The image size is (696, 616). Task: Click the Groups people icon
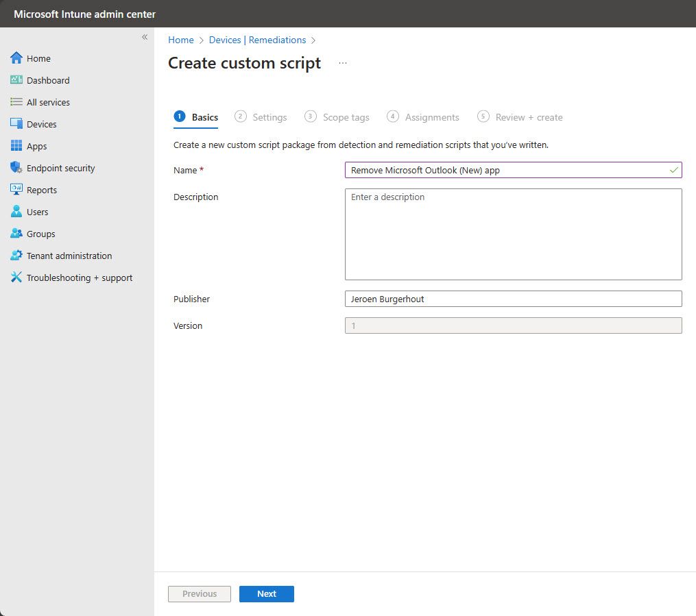point(16,234)
